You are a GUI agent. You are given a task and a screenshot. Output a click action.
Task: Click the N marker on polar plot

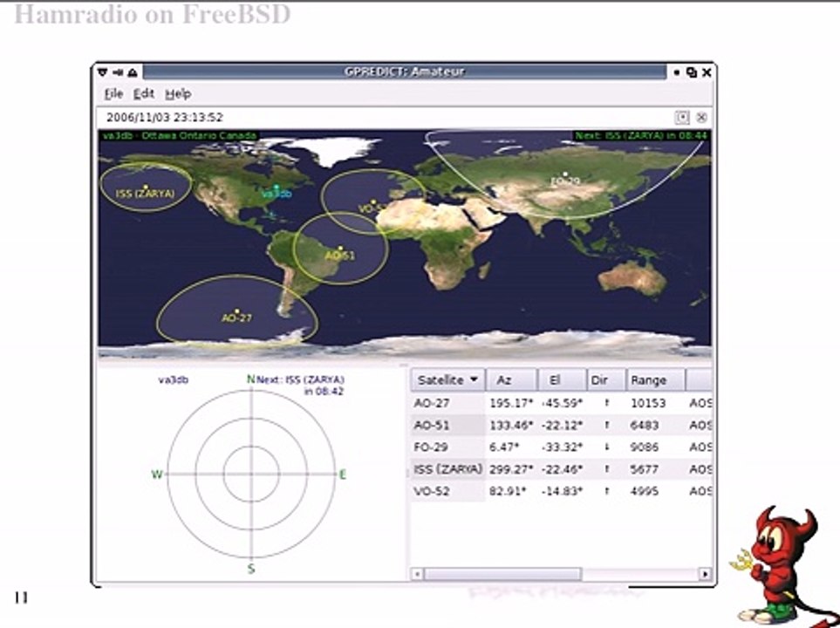250,379
